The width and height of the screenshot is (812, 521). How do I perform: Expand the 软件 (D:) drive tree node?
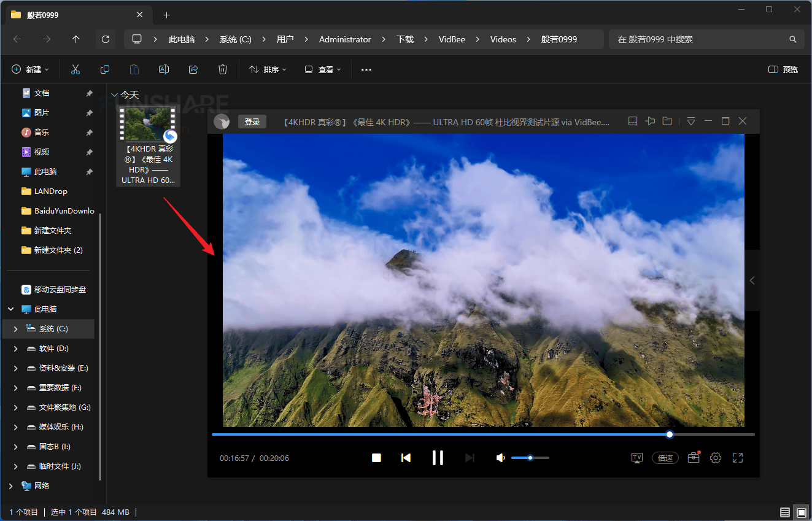pyautogui.click(x=15, y=349)
